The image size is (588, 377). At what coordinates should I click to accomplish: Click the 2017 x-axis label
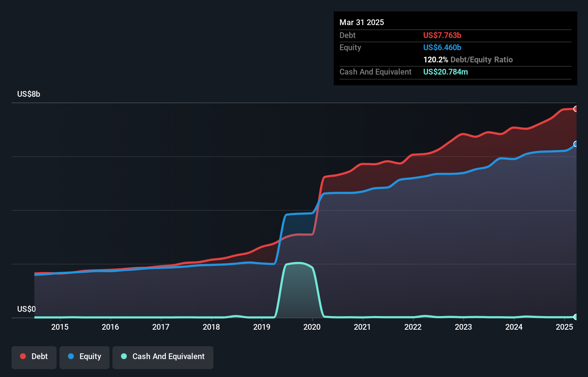click(x=161, y=327)
